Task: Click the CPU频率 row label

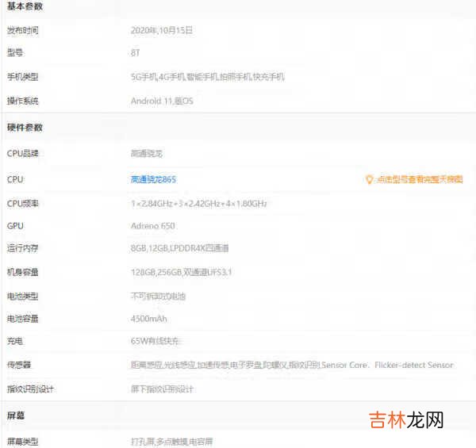Action: tap(23, 204)
